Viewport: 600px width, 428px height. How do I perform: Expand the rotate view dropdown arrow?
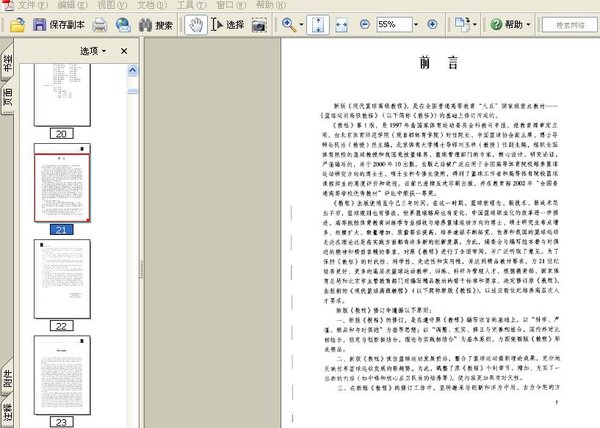click(x=475, y=25)
